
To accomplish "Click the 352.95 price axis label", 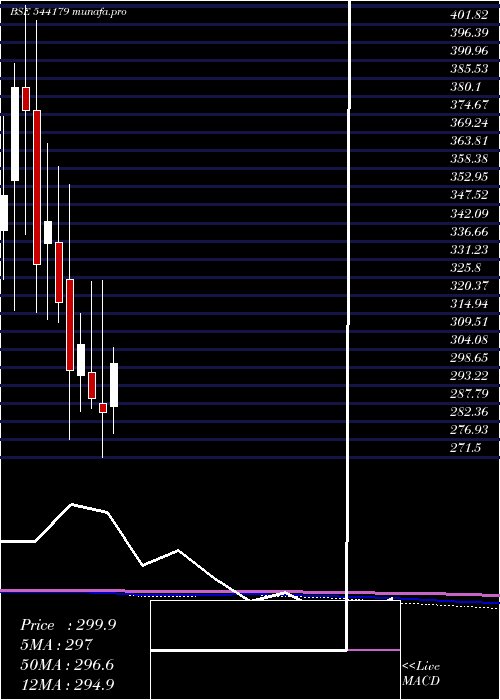I will 468,177.
